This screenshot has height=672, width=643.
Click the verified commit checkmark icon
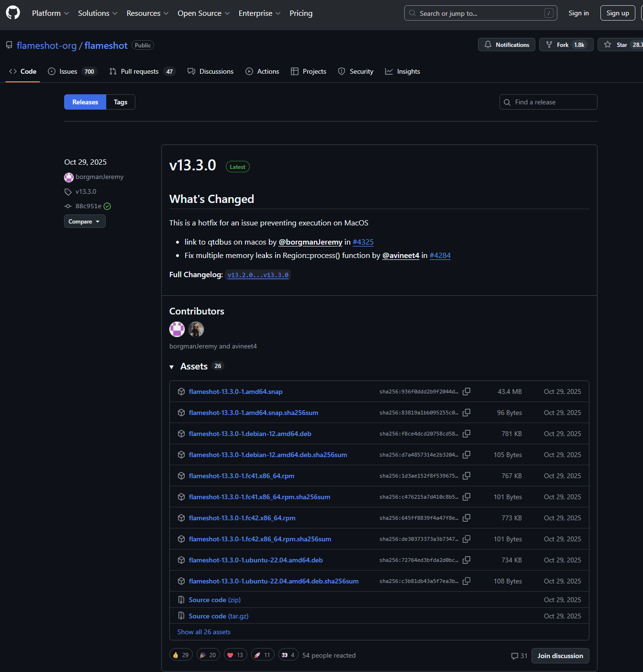coord(108,206)
